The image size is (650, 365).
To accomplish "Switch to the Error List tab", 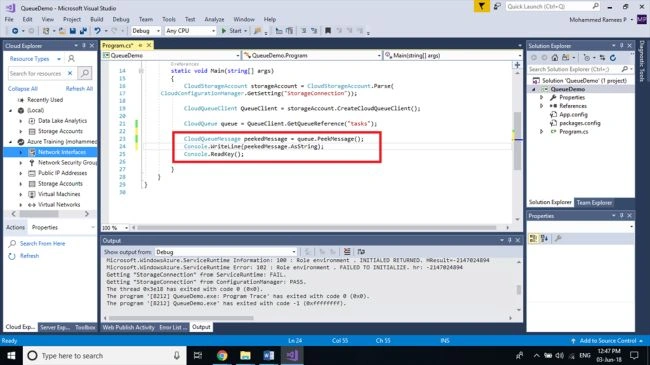I will pos(172,327).
